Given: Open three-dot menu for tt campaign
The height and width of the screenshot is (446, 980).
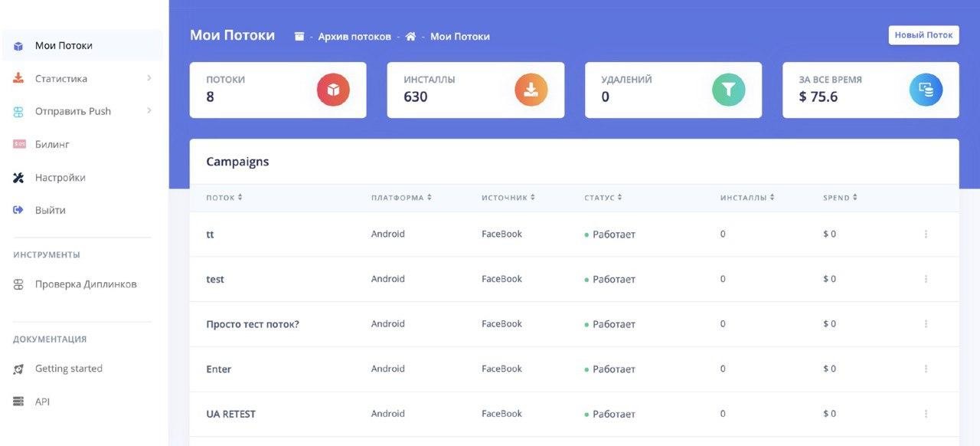Looking at the screenshot, I should click(x=926, y=234).
